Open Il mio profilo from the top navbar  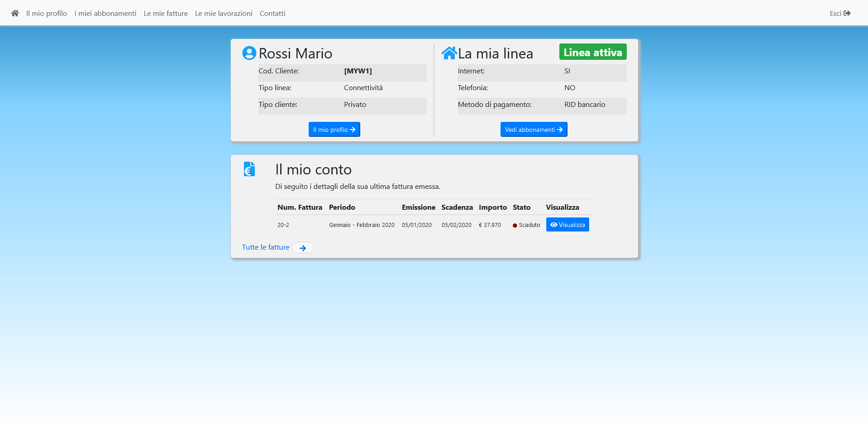(x=47, y=13)
